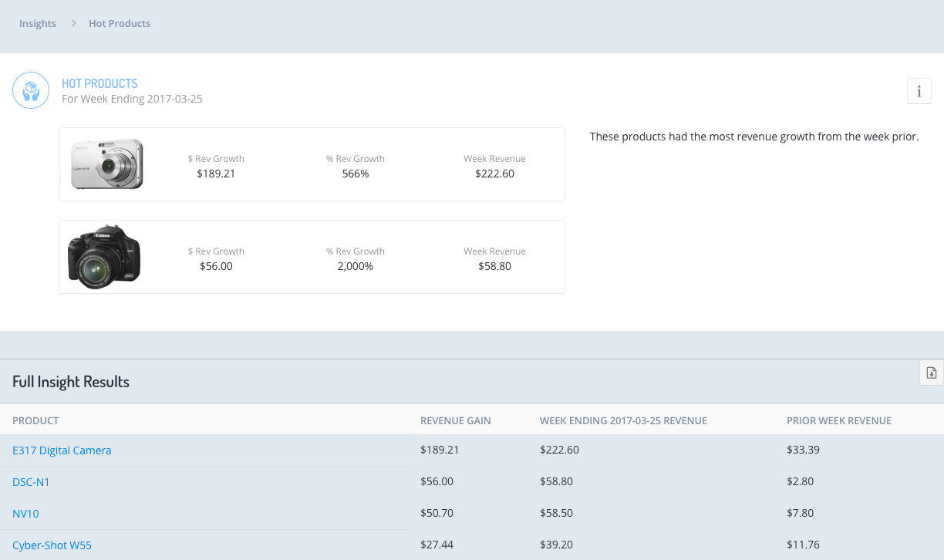Click the info icon button
This screenshot has width=944, height=560.
919,91
